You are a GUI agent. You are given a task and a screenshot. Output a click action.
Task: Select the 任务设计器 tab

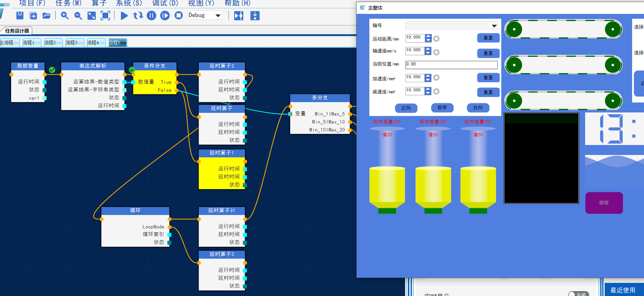click(17, 31)
